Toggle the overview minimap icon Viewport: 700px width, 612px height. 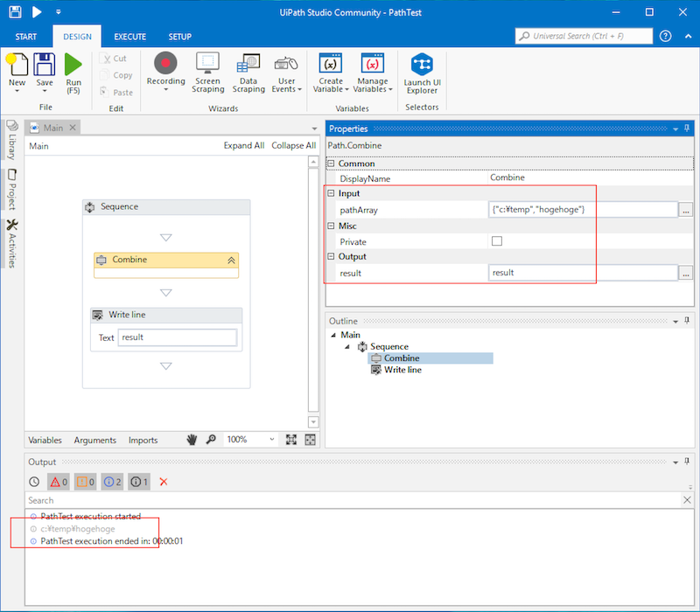[x=311, y=440]
